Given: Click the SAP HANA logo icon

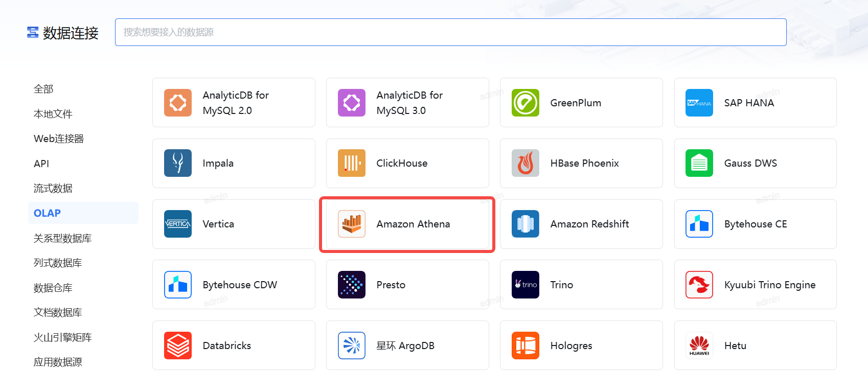Looking at the screenshot, I should click(699, 103).
